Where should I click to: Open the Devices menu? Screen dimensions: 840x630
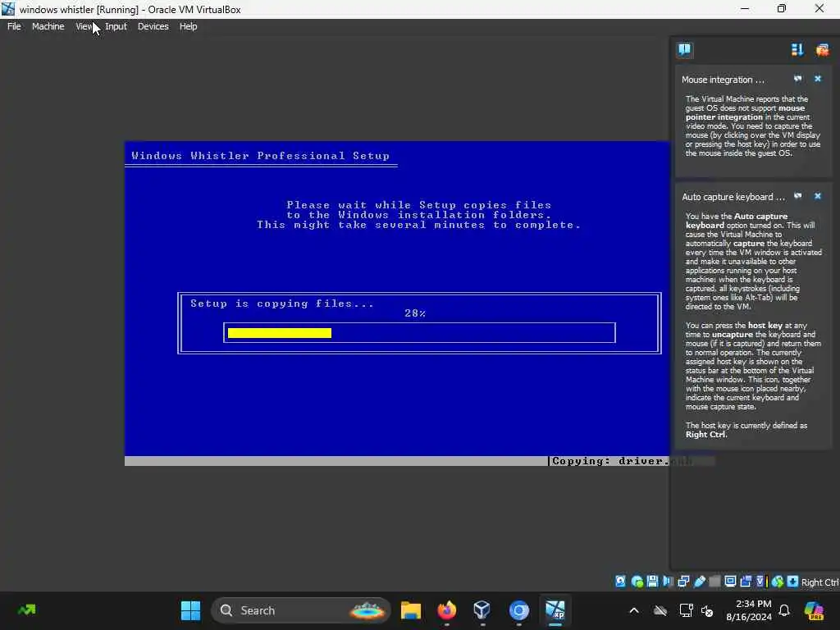click(153, 26)
